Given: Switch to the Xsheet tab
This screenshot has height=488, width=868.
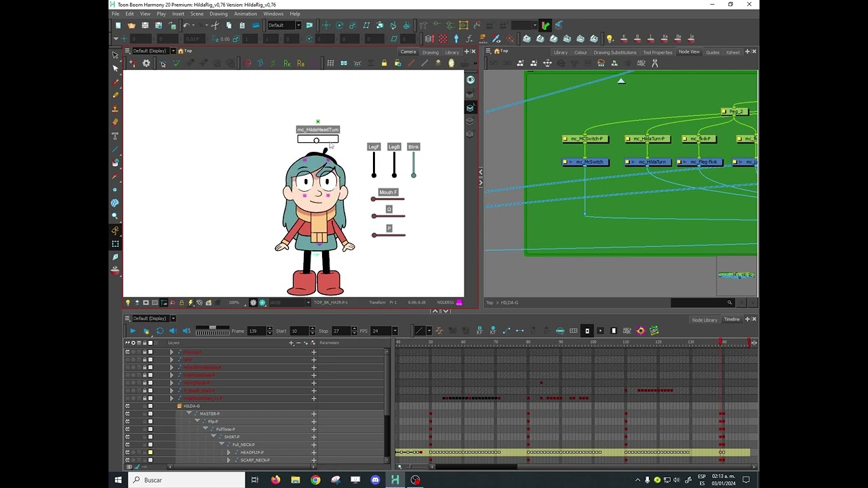Looking at the screenshot, I should (x=733, y=52).
